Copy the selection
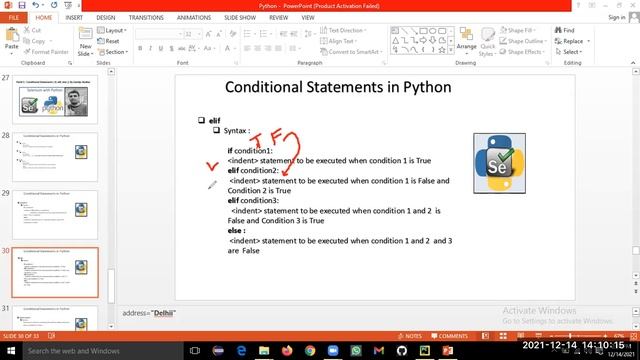This screenshot has height=360, width=640. pos(34,41)
